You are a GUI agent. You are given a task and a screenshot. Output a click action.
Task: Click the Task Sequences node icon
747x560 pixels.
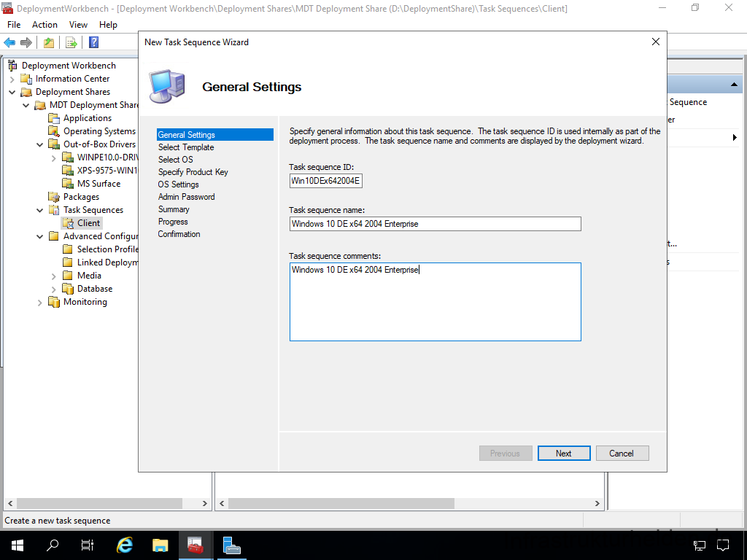(x=54, y=210)
